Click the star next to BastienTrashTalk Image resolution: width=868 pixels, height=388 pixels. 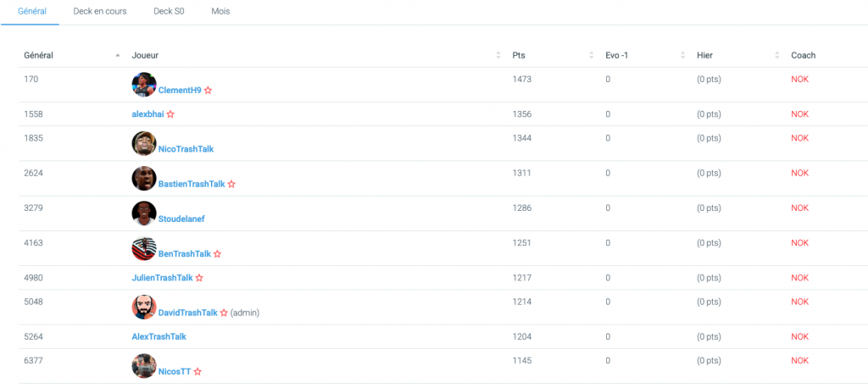[x=231, y=184]
